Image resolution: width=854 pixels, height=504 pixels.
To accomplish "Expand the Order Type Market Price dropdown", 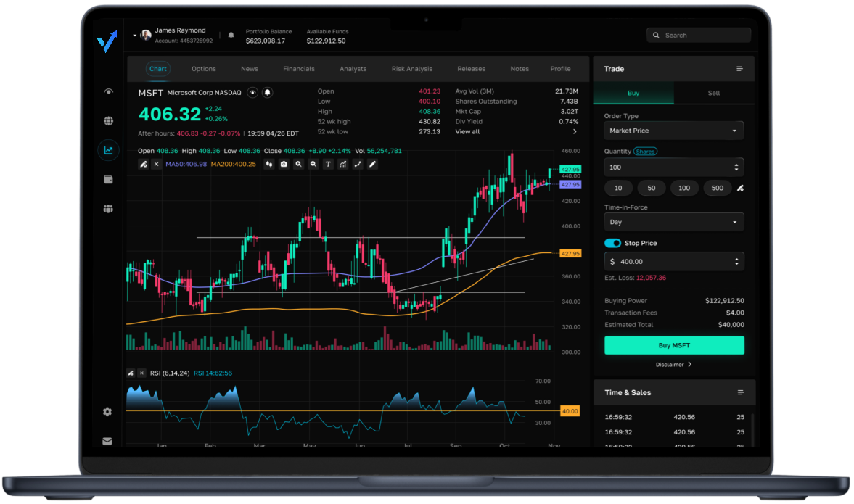I will click(674, 131).
